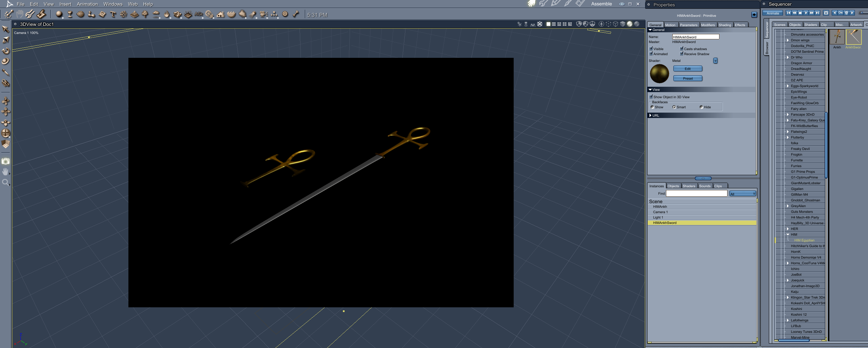
Task: Select the hand Pan tool in left toolbar
Action: coord(5,172)
